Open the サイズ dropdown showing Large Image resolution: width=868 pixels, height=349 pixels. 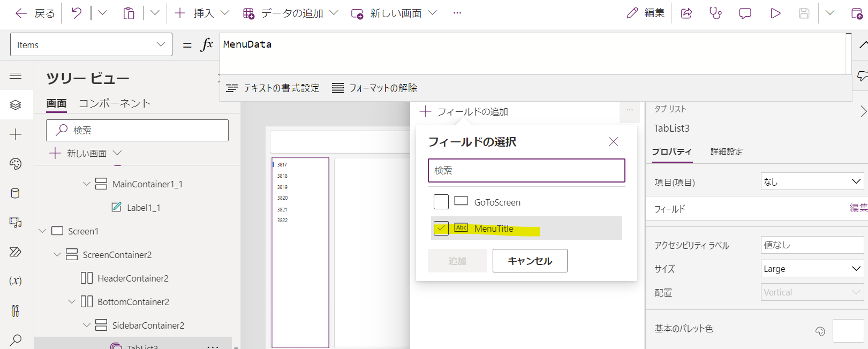pyautogui.click(x=812, y=268)
